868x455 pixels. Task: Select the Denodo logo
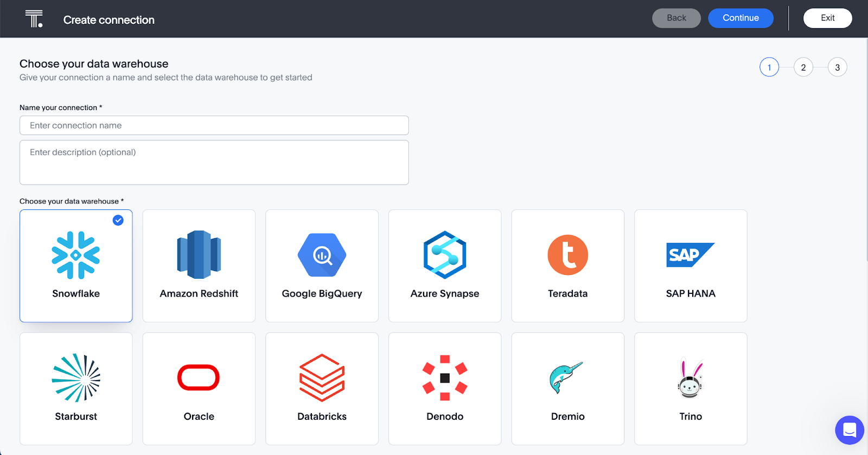coord(445,377)
